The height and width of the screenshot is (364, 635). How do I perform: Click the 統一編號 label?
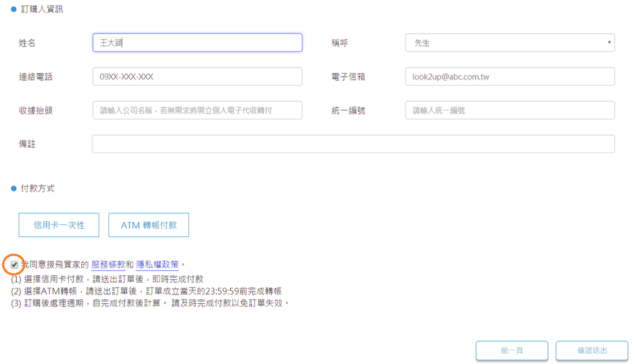[x=349, y=110]
